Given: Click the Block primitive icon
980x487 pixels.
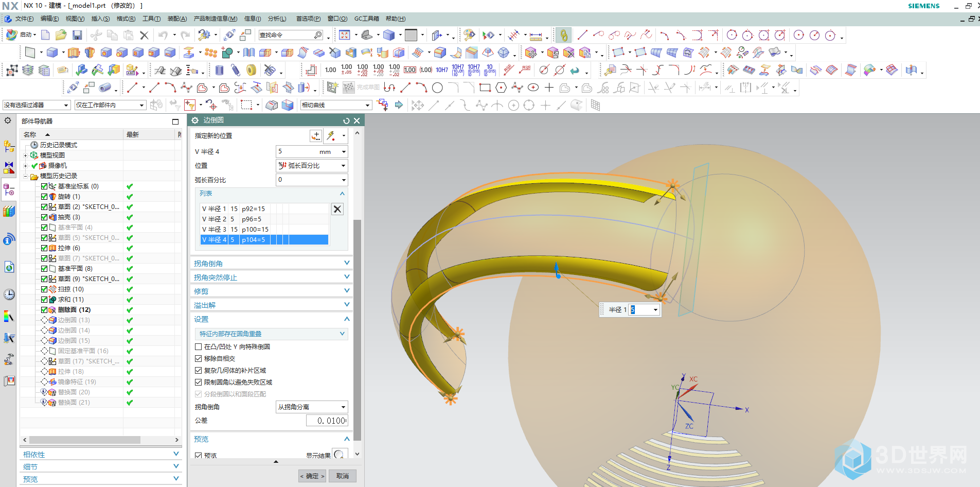Looking at the screenshot, I should pos(52,53).
